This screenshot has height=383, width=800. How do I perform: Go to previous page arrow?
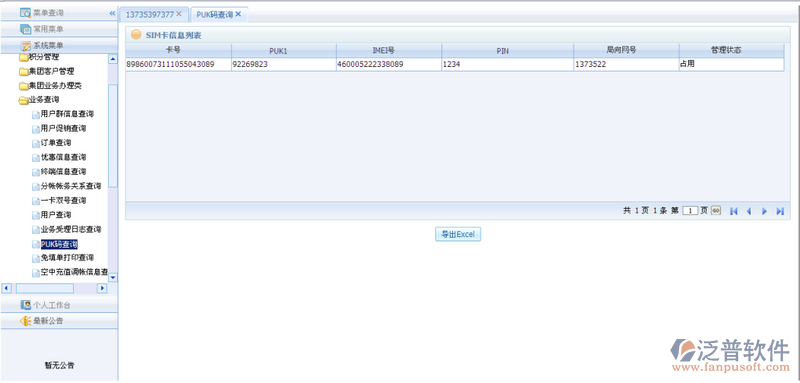click(749, 211)
